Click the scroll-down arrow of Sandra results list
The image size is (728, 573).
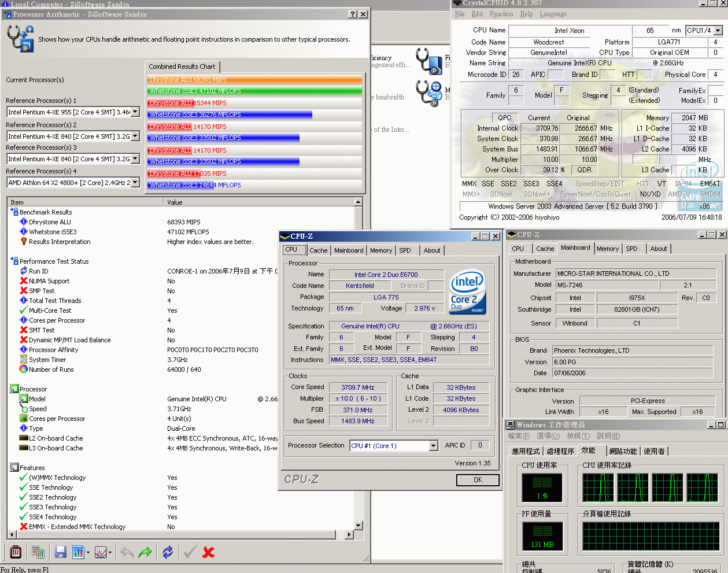tap(359, 526)
